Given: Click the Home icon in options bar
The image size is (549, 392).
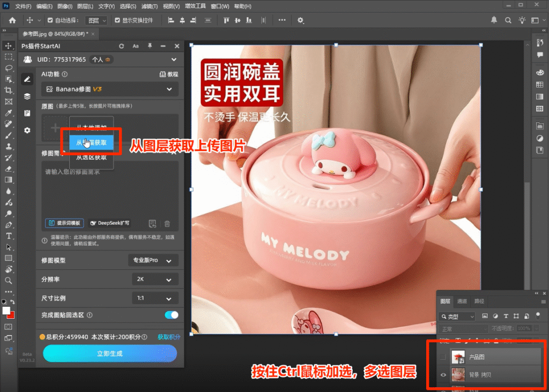Looking at the screenshot, I should coord(12,20).
